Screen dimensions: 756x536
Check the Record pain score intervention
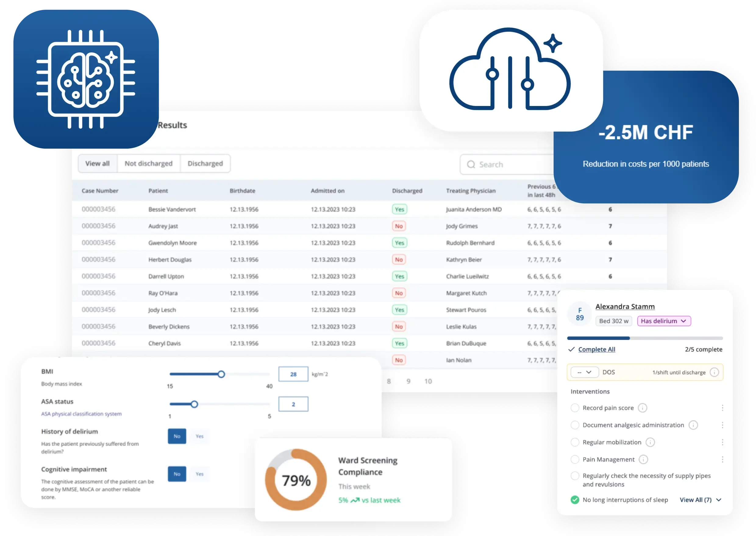coord(575,408)
